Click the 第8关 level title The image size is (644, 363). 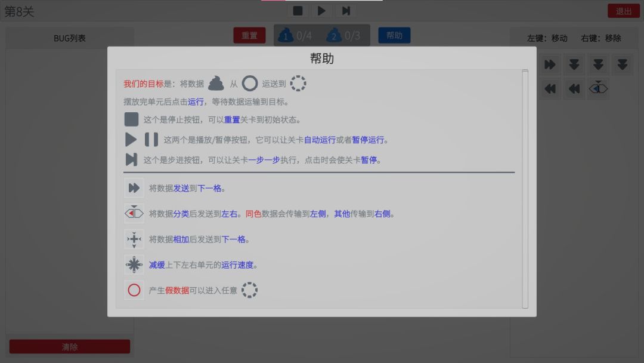click(18, 10)
